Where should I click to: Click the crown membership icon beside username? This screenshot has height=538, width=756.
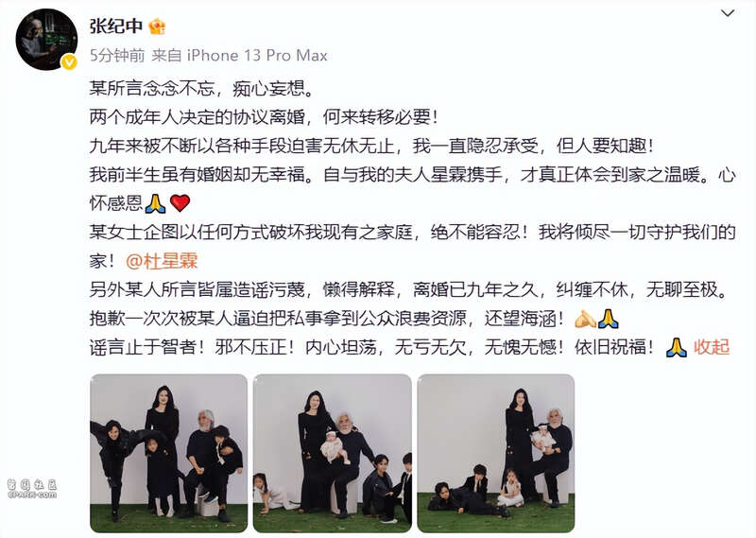[157, 26]
